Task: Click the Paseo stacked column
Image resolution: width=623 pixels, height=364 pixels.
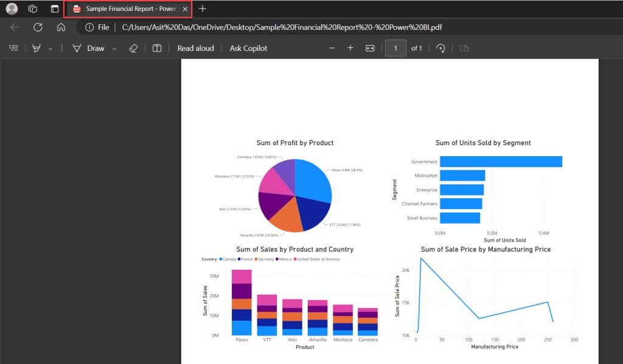Action: pyautogui.click(x=242, y=303)
